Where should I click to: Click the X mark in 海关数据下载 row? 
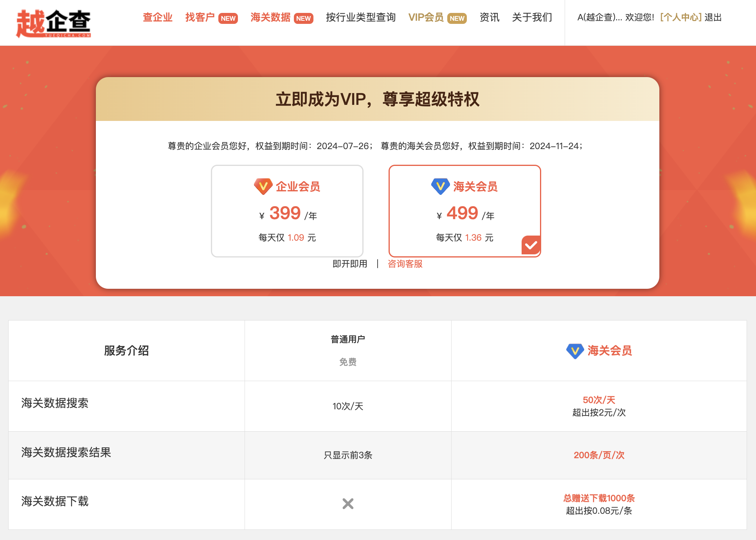point(348,504)
